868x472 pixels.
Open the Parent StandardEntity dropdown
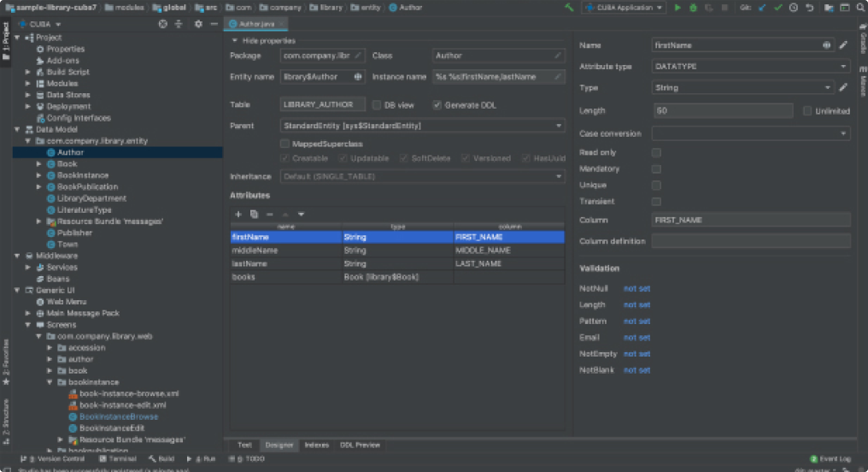422,126
